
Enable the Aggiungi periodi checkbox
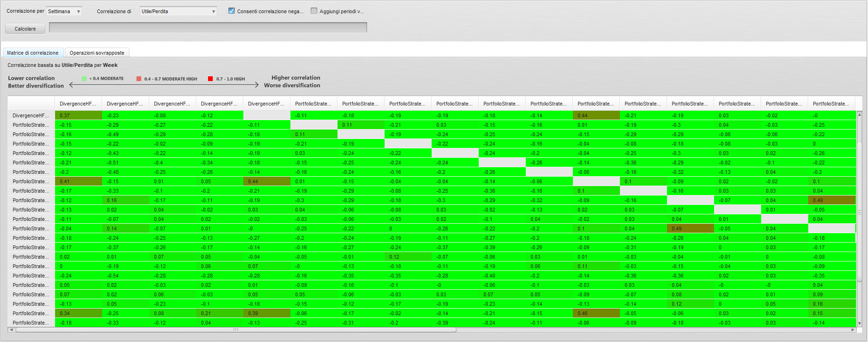pyautogui.click(x=314, y=11)
